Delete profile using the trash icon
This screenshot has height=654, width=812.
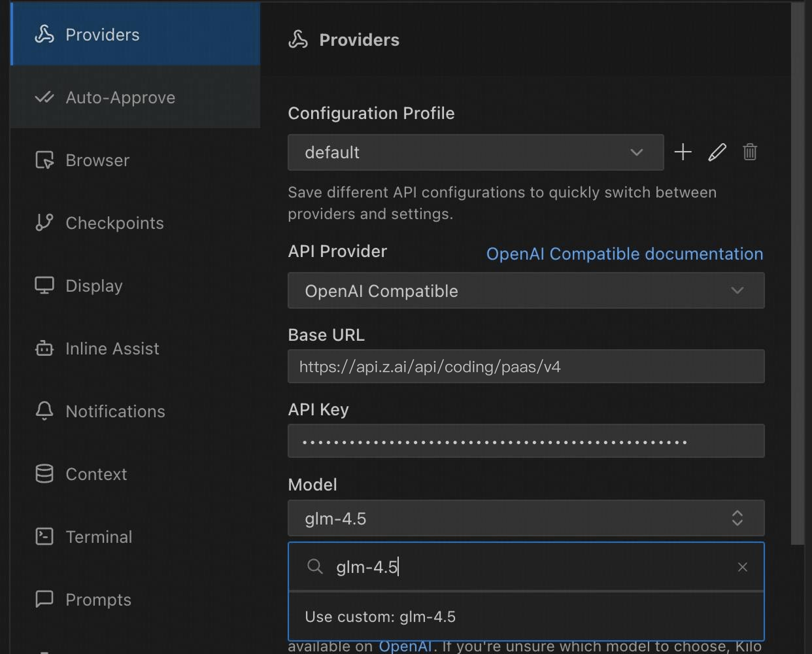[750, 152]
